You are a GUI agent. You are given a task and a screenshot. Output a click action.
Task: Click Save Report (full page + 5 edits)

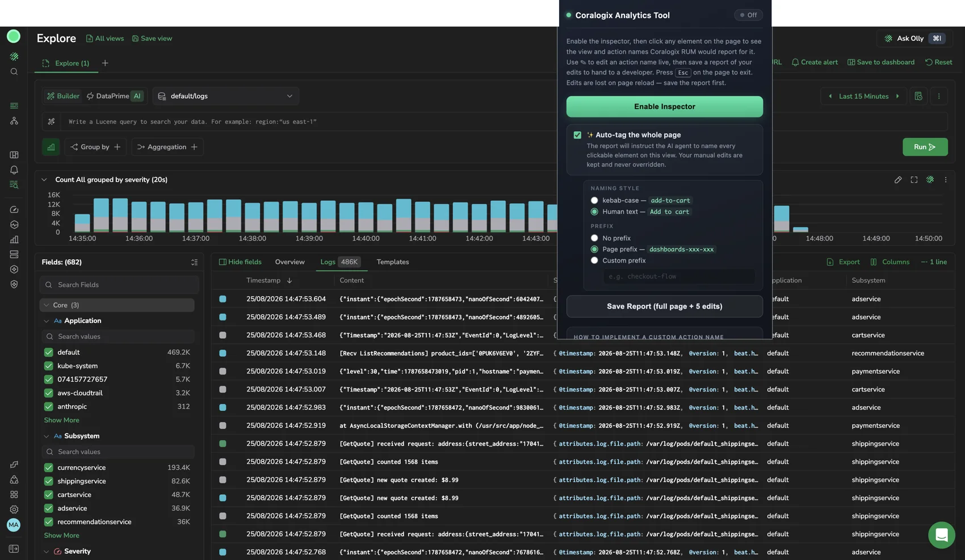pyautogui.click(x=664, y=306)
